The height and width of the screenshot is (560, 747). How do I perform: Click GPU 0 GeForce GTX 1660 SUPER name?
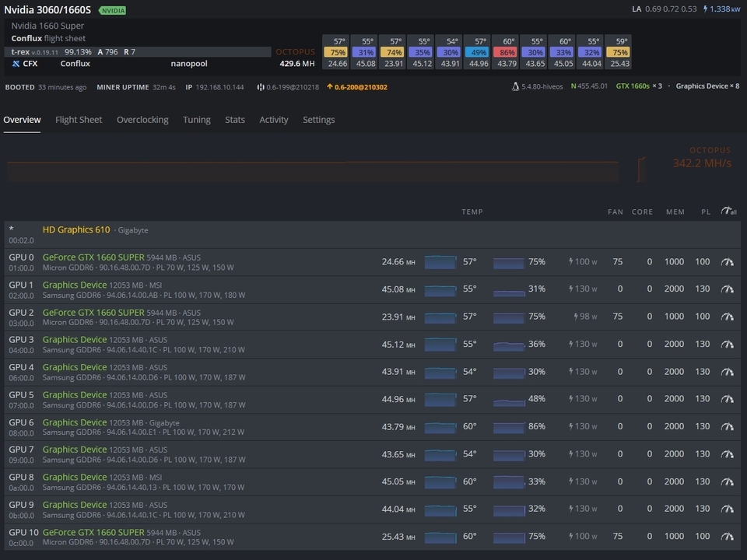[x=93, y=257]
